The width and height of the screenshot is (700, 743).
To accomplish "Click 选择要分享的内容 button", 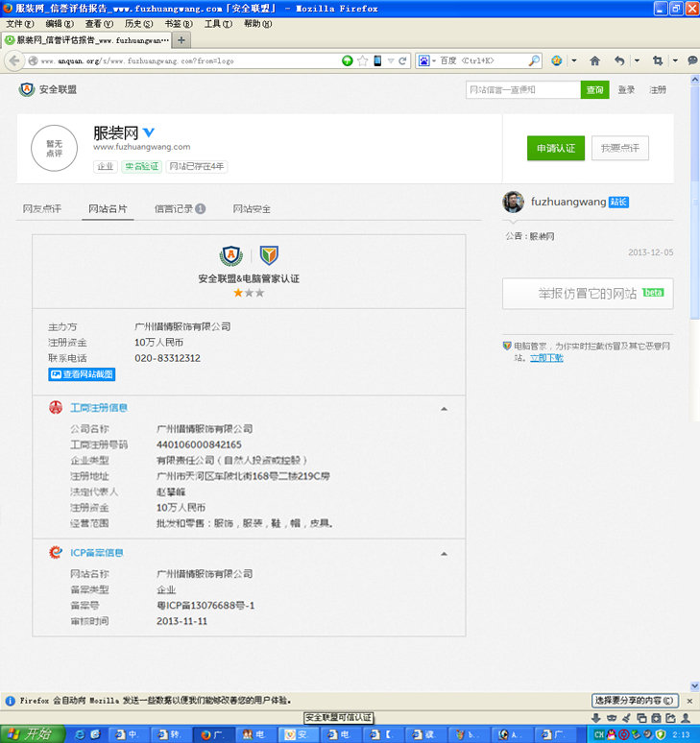I will [x=635, y=701].
